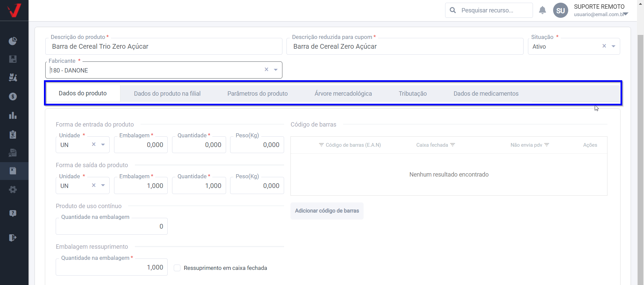This screenshot has width=644, height=285.
Task: Switch to Parâmetros do produto tab
Action: click(258, 94)
